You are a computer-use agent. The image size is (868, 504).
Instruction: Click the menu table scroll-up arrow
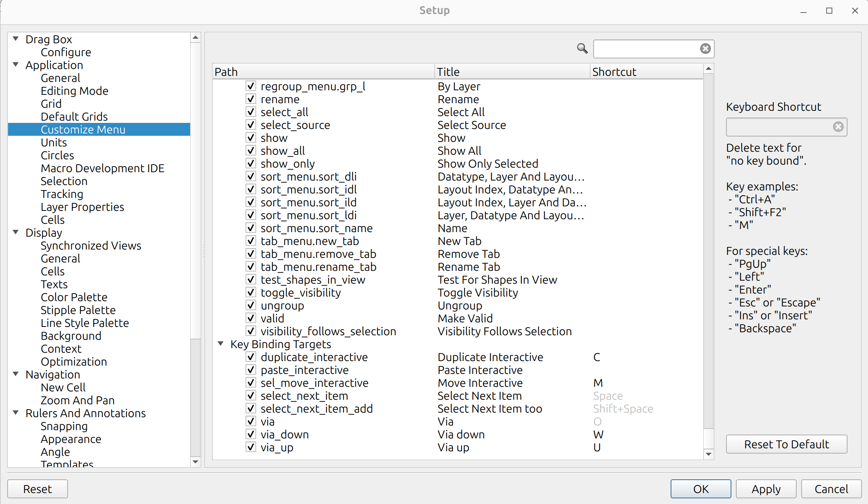[708, 69]
